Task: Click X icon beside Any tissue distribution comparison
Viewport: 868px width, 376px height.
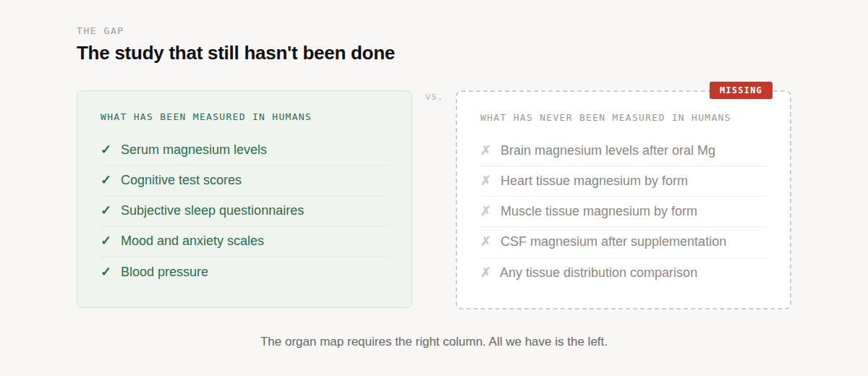Action: (485, 273)
